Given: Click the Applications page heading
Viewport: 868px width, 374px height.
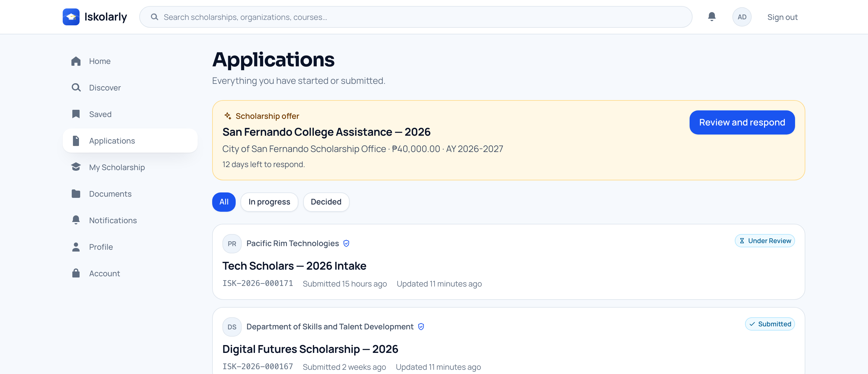Looking at the screenshot, I should [x=273, y=60].
